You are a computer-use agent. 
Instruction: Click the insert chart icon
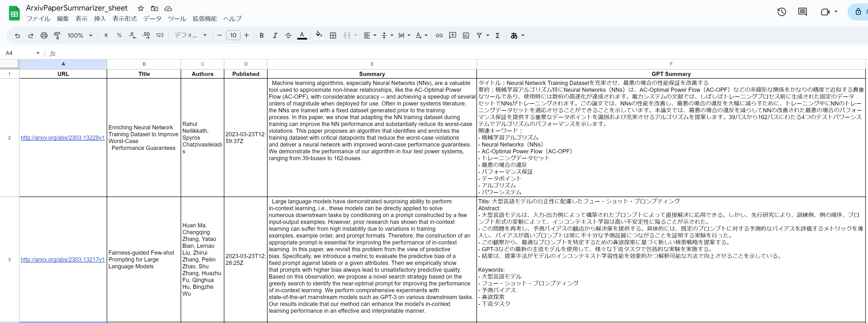pos(466,35)
